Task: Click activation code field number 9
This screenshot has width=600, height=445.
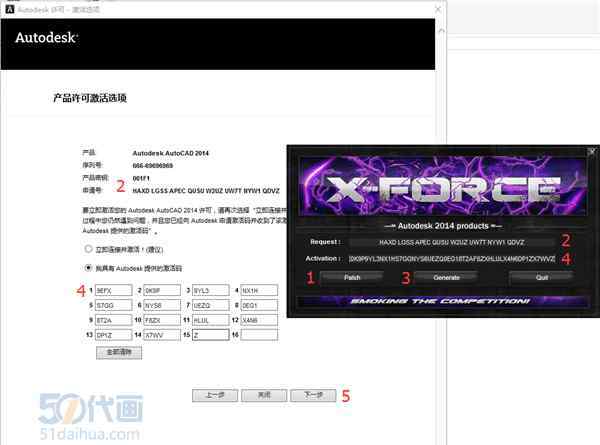Action: (x=114, y=320)
